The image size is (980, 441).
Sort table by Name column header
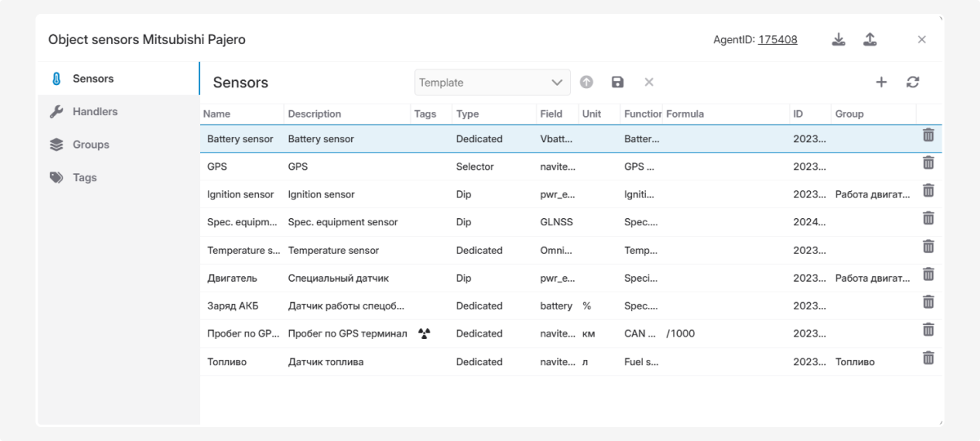click(x=217, y=114)
